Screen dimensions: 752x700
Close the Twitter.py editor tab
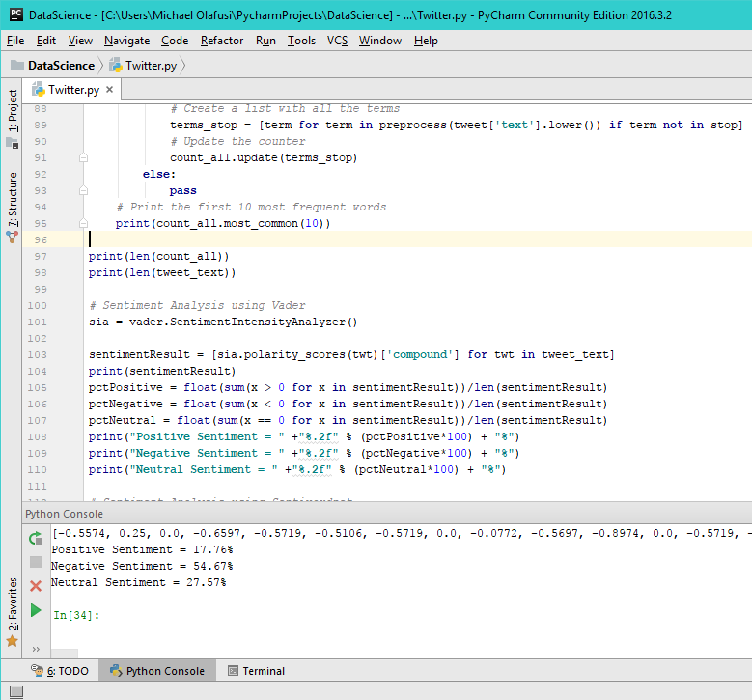[109, 89]
